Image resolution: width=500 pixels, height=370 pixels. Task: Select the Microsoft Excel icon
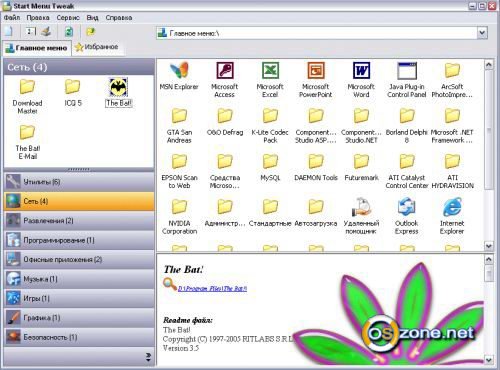click(x=270, y=70)
